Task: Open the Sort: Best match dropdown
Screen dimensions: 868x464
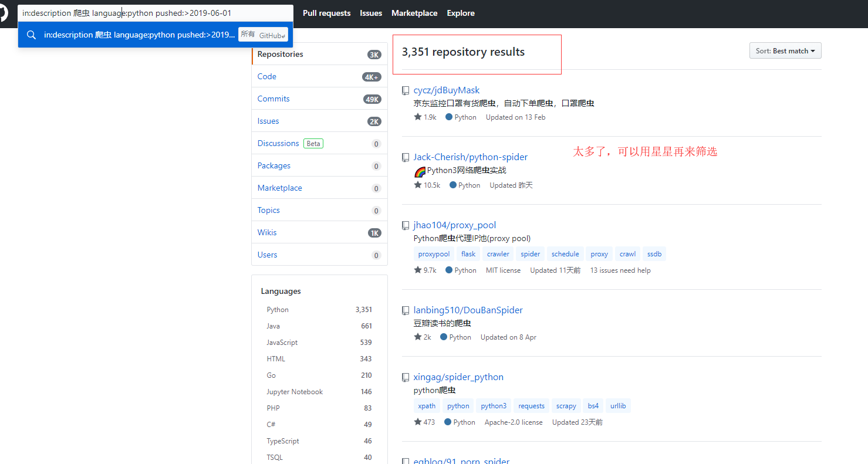Action: click(785, 51)
